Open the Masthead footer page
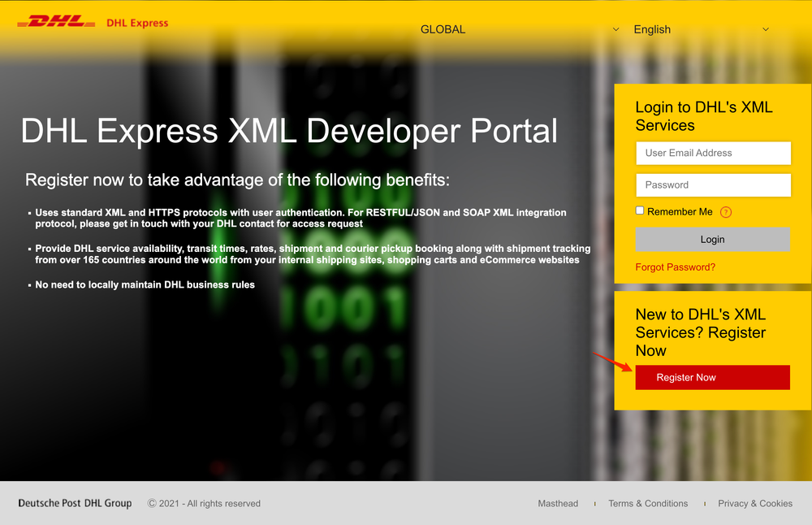This screenshot has width=812, height=525. click(558, 503)
